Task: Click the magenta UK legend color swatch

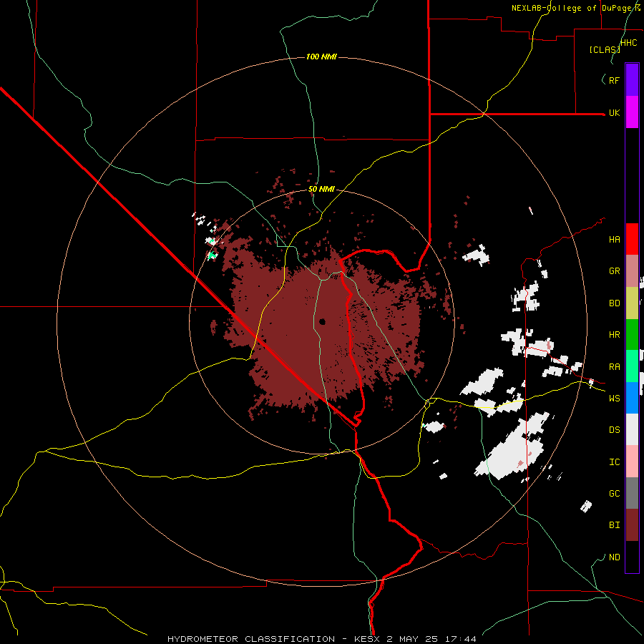Action: (632, 112)
